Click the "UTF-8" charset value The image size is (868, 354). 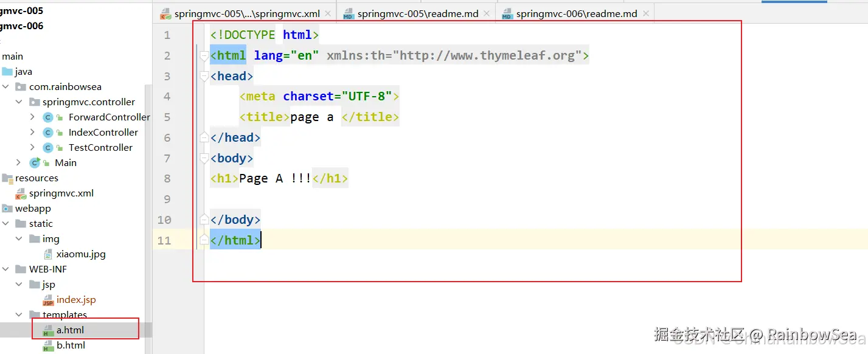coord(366,96)
